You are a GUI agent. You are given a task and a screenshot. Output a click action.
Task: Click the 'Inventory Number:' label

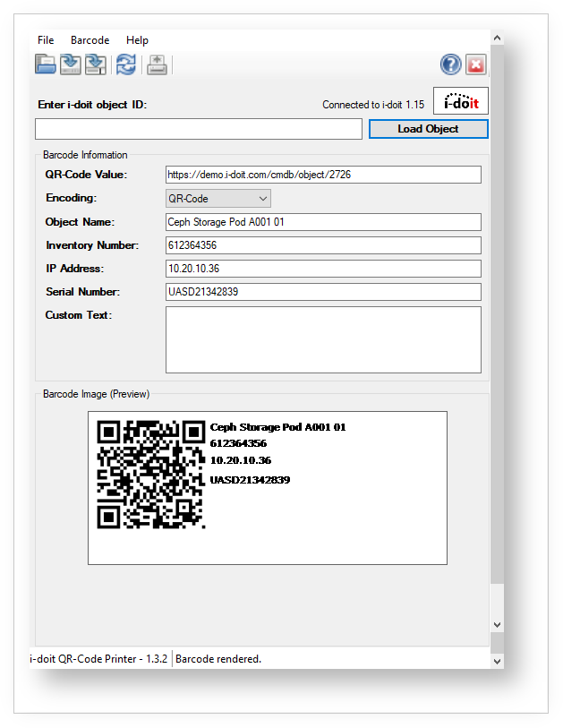92,245
